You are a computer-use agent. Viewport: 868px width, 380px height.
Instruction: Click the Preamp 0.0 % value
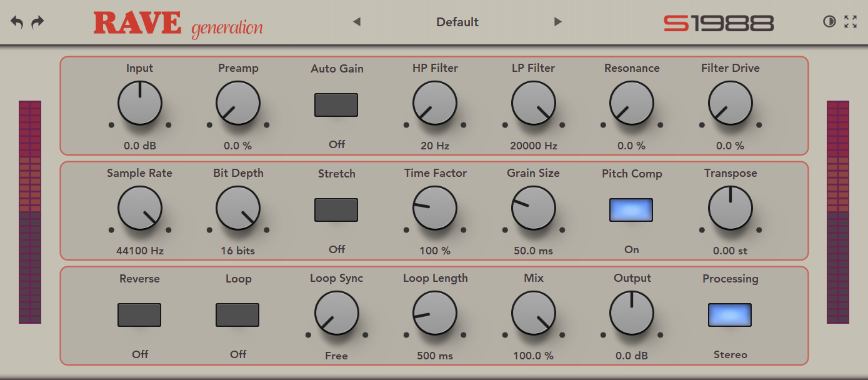[238, 146]
